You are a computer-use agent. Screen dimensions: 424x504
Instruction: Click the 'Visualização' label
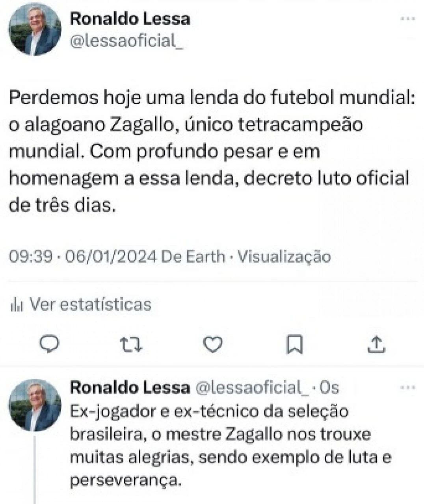[x=285, y=257]
